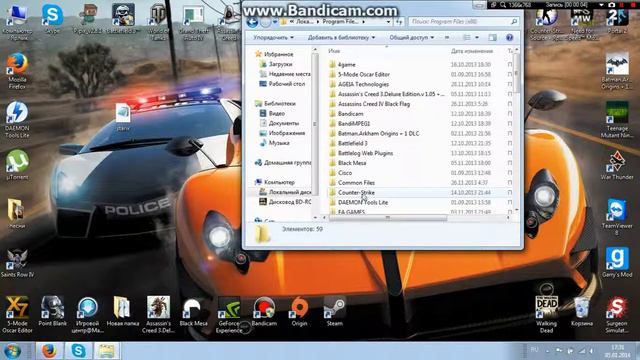
Task: Click the file list vertical scrollbar
Action: (516, 73)
